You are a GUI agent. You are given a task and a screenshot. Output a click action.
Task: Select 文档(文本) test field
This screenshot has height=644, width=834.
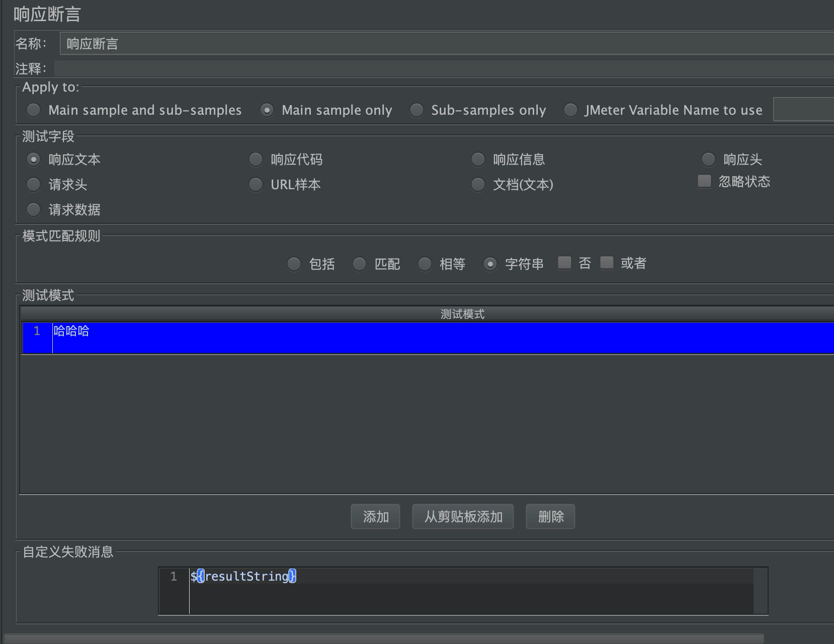(x=477, y=185)
